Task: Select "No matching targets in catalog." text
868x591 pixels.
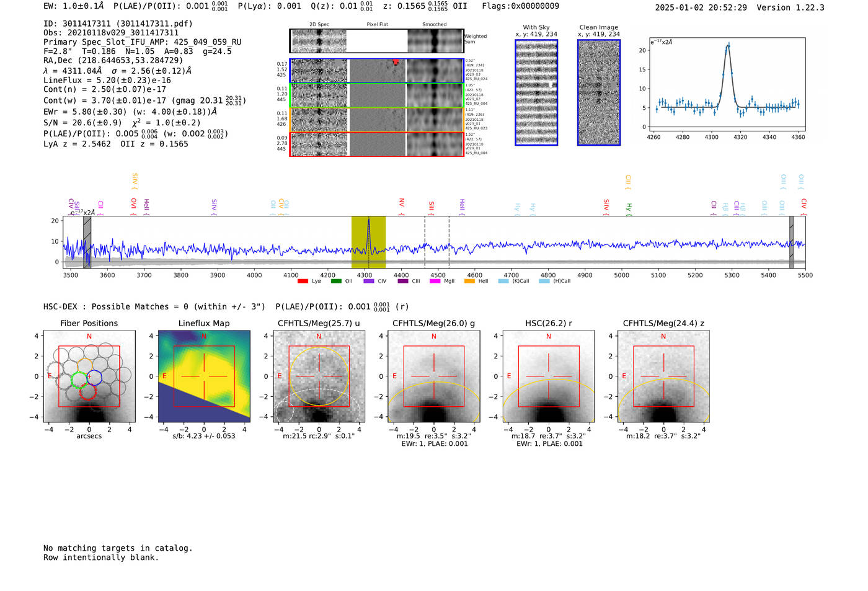Action: pos(118,548)
